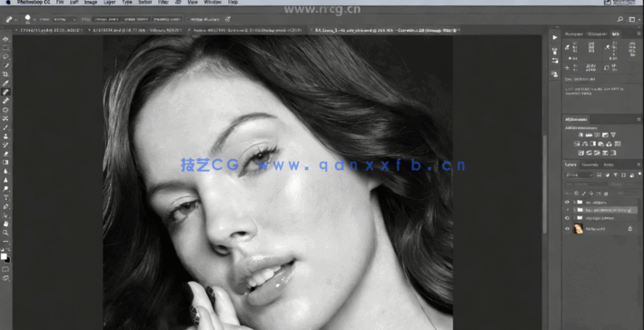Turn layer filtering on or off switch
This screenshot has height=330, width=644.
pos(639,175)
